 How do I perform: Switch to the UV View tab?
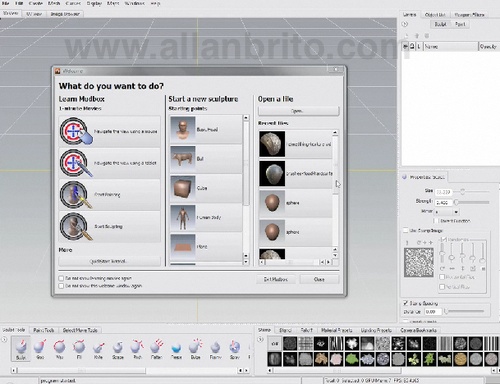34,14
